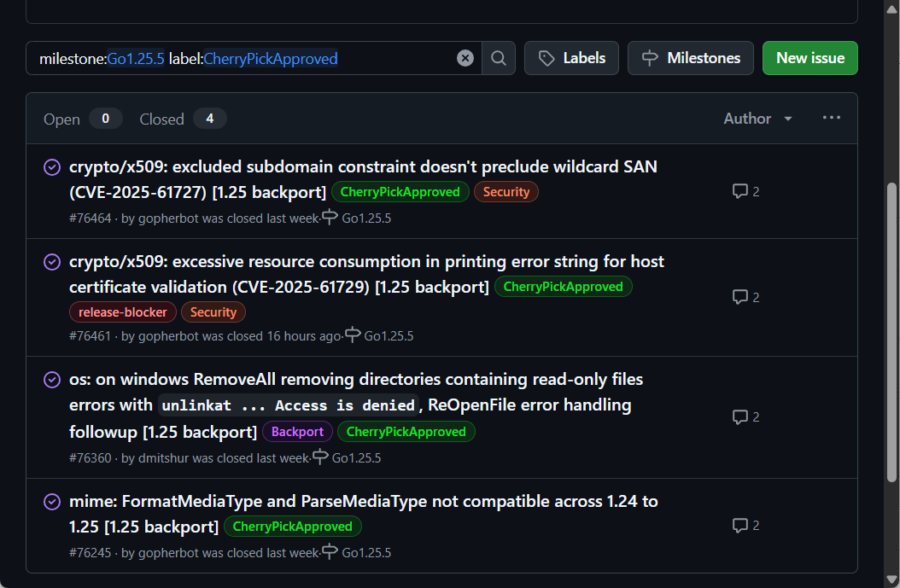Viewport: 900px width, 588px height.
Task: Click the red release-blocker label
Action: point(123,312)
